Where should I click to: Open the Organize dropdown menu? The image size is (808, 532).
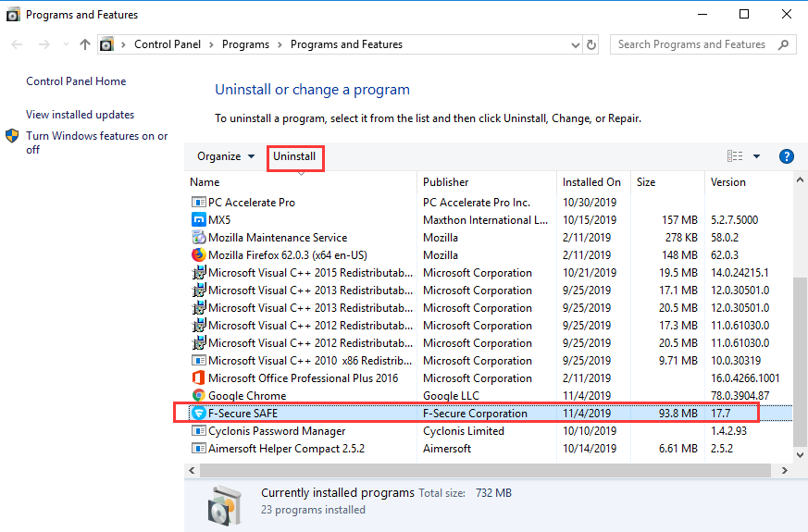coord(226,156)
